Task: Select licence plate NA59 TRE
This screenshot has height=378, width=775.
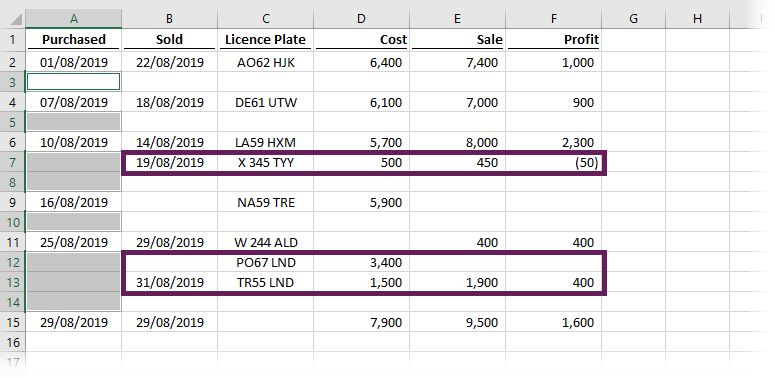Action: [265, 203]
